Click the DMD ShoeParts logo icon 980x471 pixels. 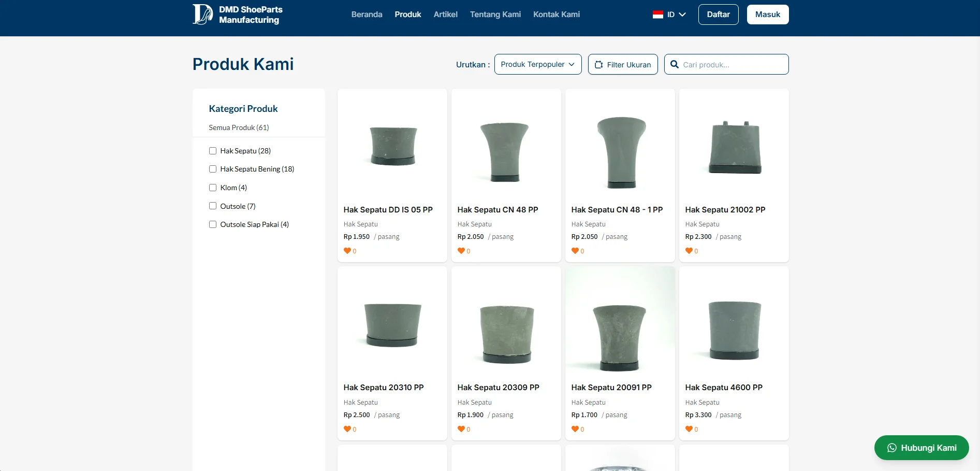point(202,15)
